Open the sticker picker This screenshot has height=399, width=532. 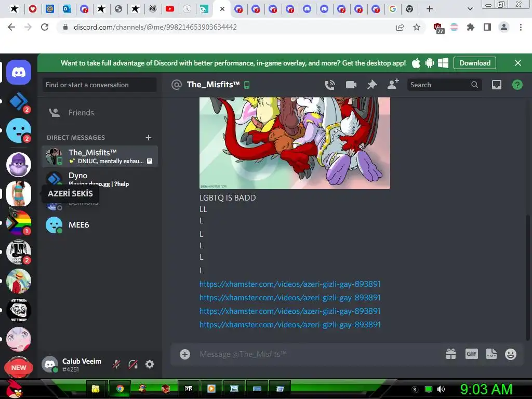coord(491,354)
